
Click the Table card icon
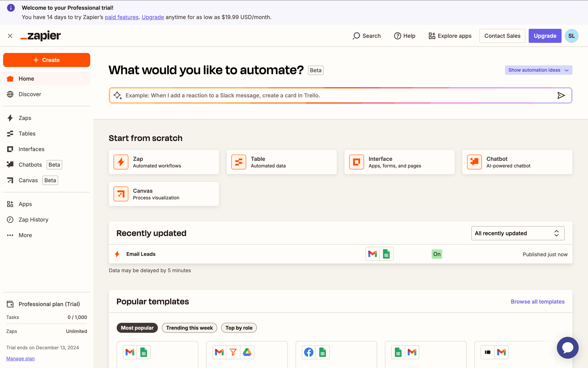tap(239, 162)
